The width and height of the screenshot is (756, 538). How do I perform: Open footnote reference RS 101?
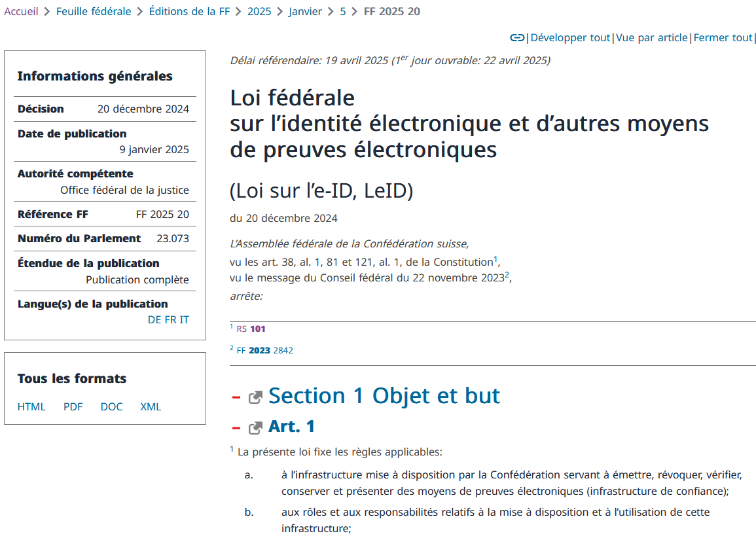pyautogui.click(x=258, y=329)
